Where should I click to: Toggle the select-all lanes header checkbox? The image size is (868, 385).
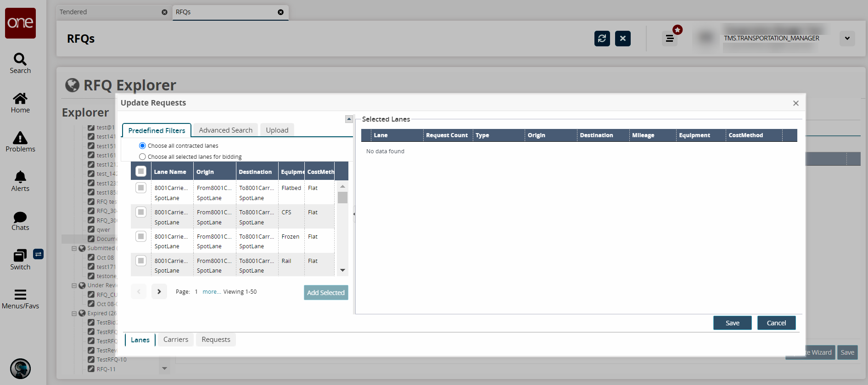click(x=141, y=171)
